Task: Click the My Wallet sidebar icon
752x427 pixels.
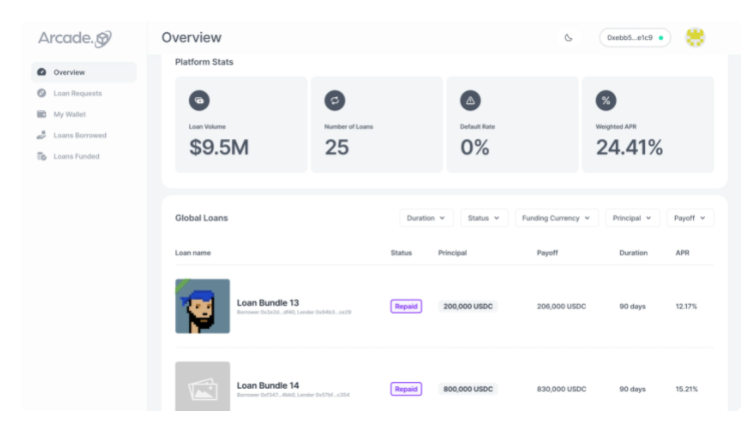Action: [x=42, y=114]
